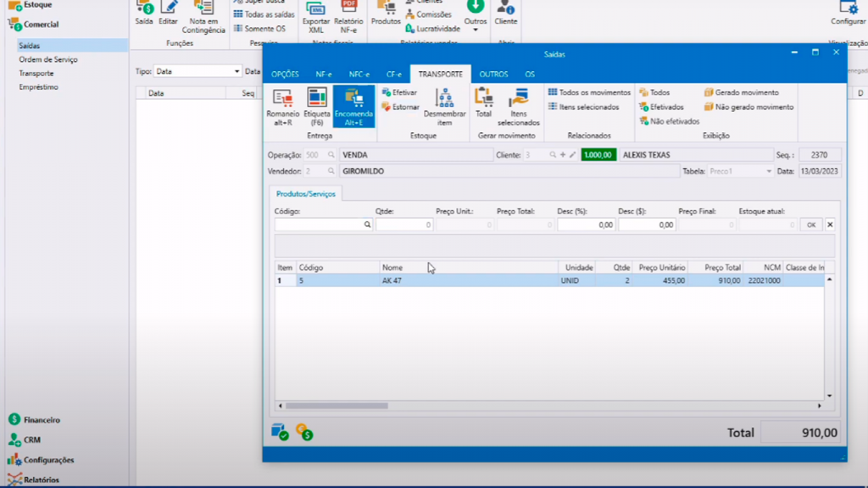Open Ordem de Serviço in sidebar

48,59
